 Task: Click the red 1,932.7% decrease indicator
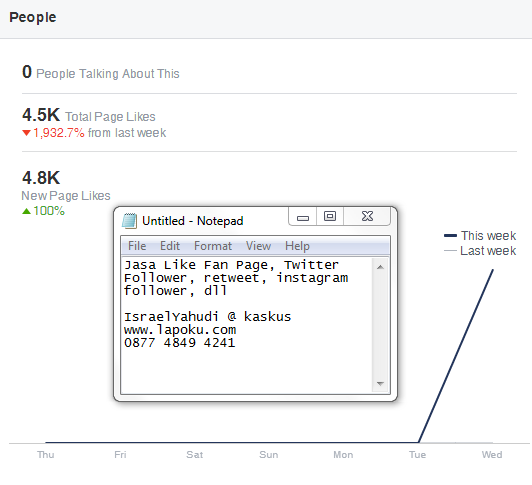coord(53,133)
